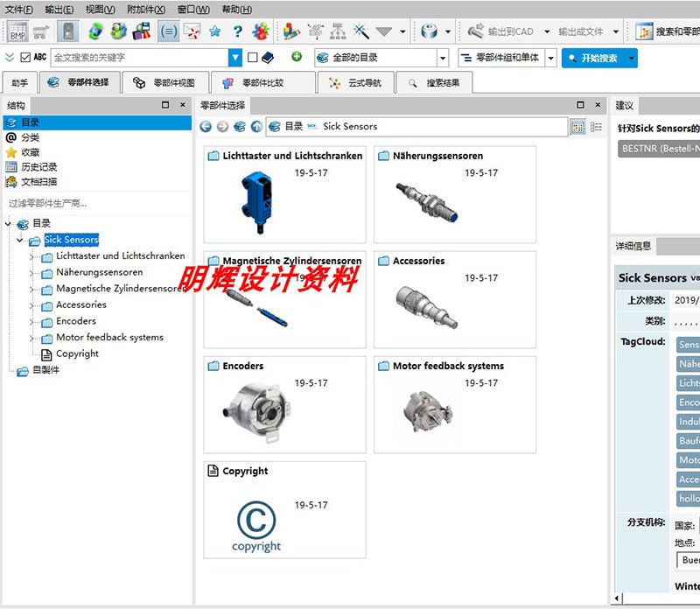The image size is (700, 609).
Task: Click in the 全文搜索的关键字 search field
Action: coord(139,58)
